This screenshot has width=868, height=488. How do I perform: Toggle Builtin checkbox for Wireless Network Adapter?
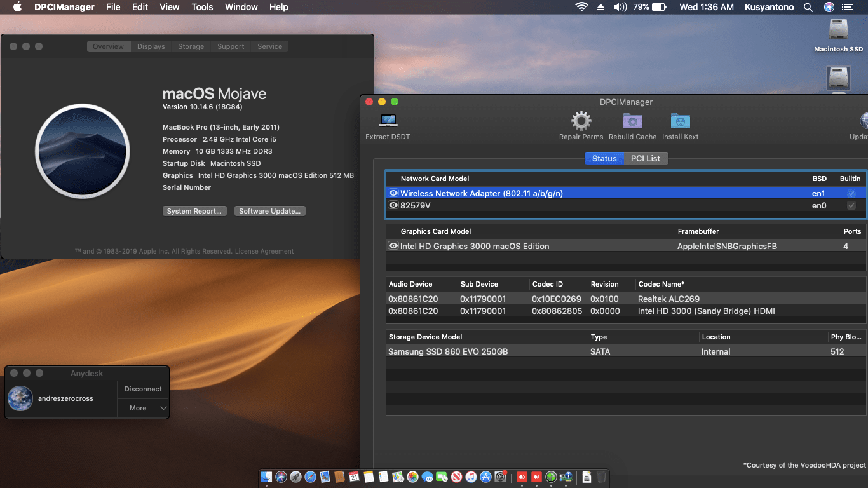[x=851, y=193]
